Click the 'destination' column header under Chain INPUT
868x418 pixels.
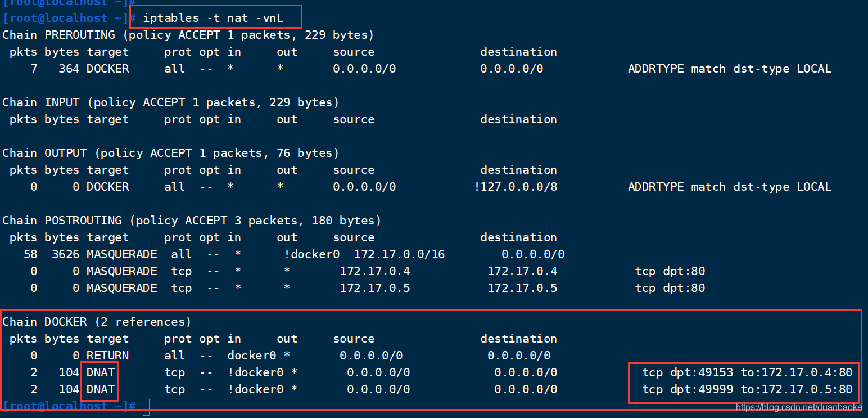pos(518,119)
